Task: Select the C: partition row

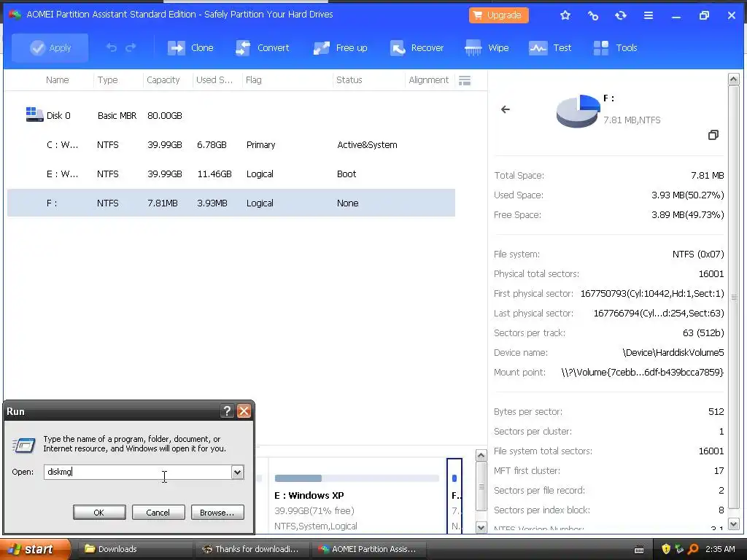Action: pos(231,145)
